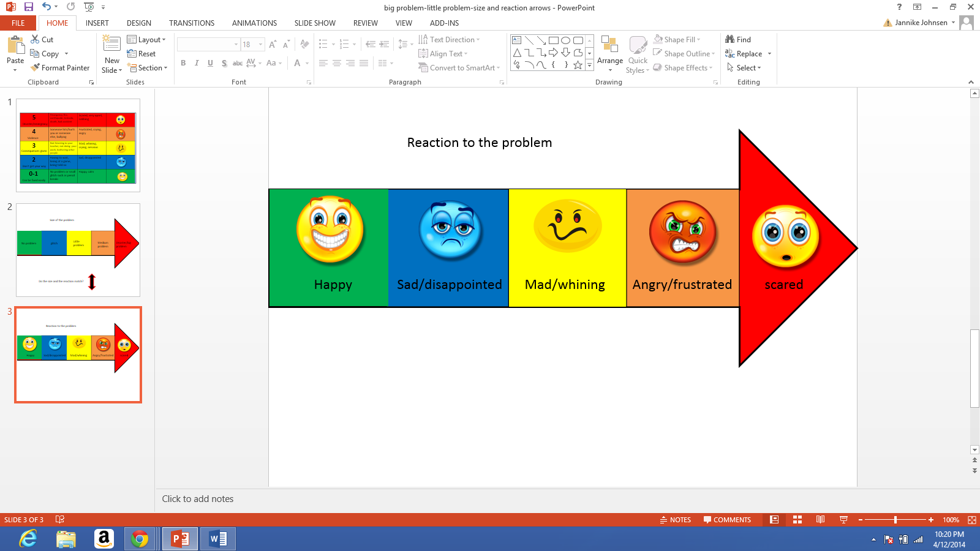Toggle strikethrough formatting
This screenshot has width=980, height=551.
pyautogui.click(x=238, y=63)
